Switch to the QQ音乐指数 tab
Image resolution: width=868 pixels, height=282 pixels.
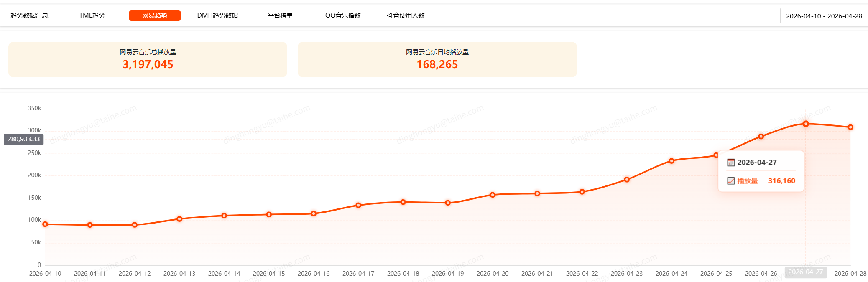point(343,15)
